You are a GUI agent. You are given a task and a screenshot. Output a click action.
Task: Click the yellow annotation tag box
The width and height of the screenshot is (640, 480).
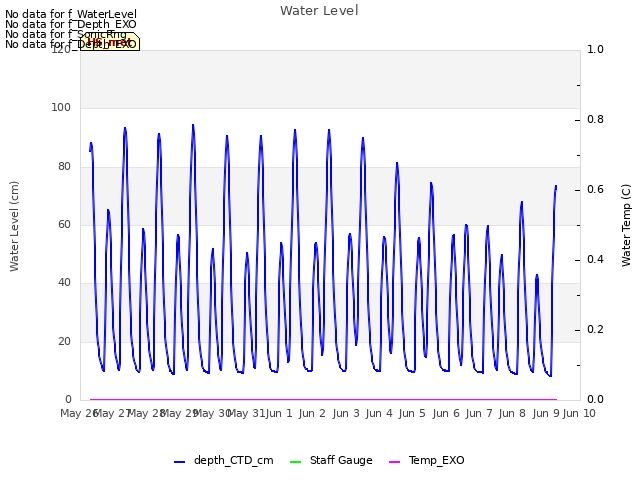click(x=110, y=42)
